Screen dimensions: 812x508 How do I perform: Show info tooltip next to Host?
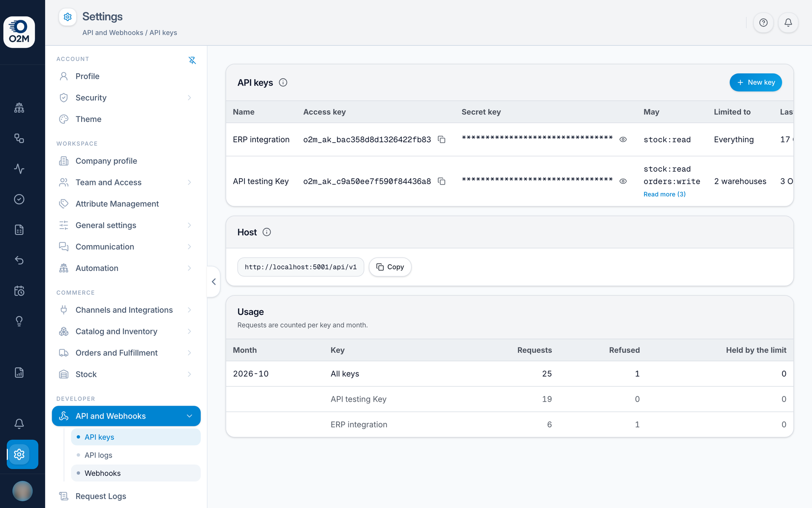click(267, 232)
